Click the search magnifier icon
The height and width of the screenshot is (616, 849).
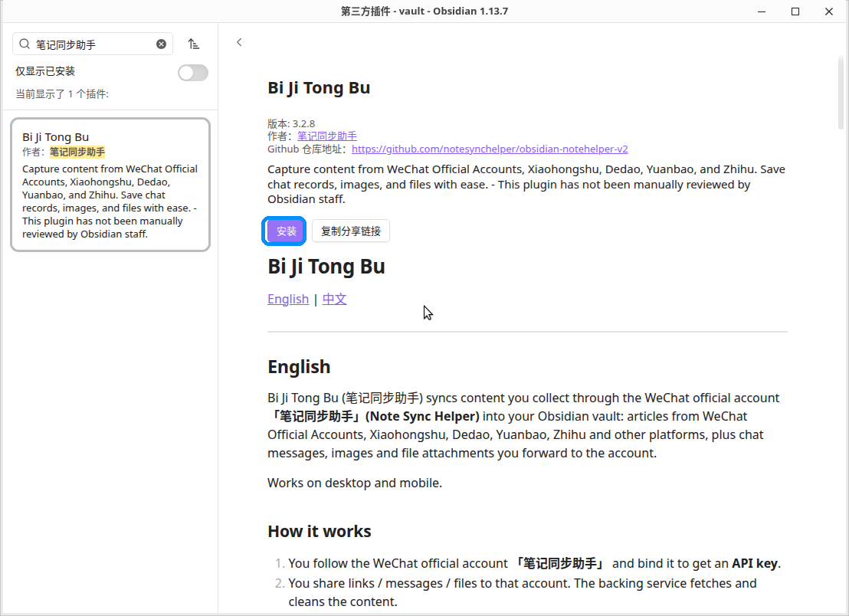tap(25, 44)
